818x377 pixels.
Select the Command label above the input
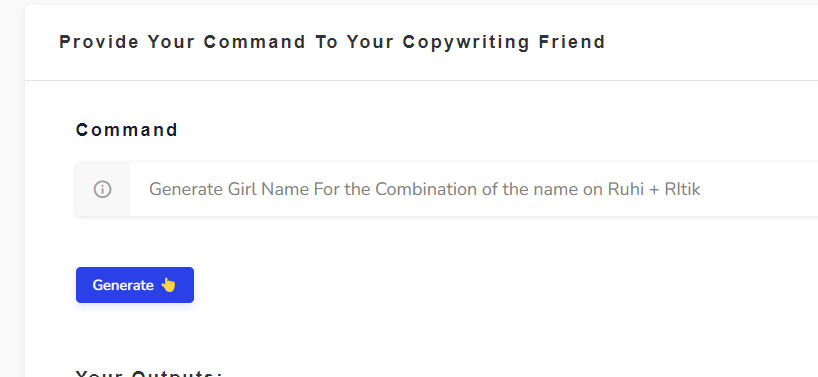[x=127, y=130]
